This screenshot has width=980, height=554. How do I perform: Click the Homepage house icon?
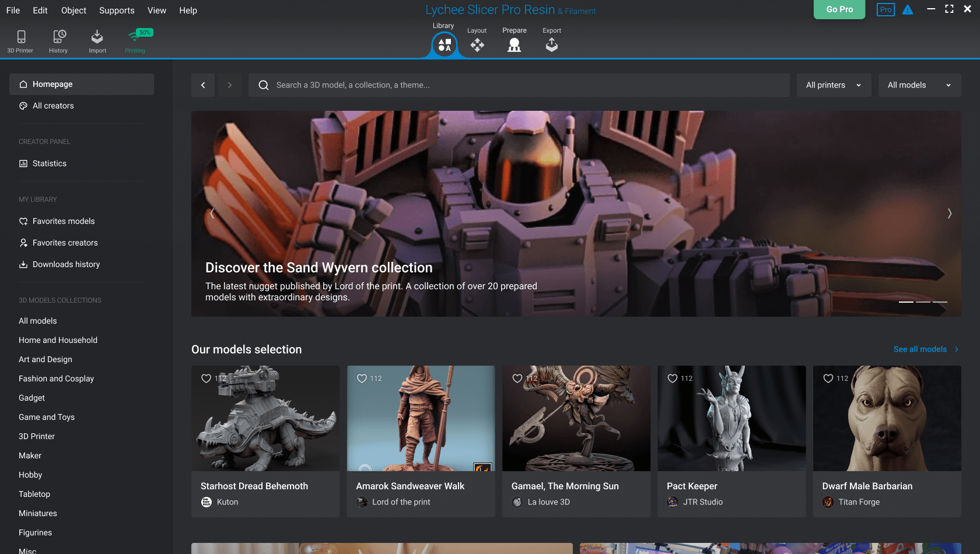pyautogui.click(x=23, y=84)
